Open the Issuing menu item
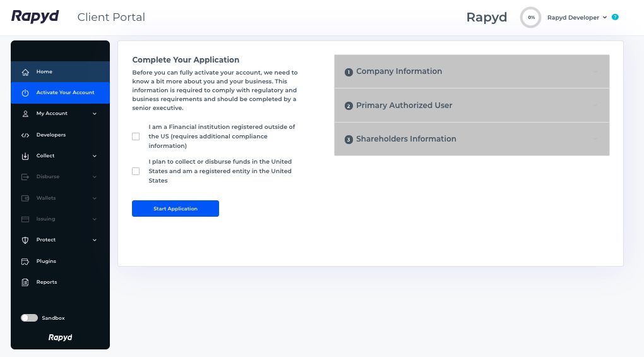 61,219
